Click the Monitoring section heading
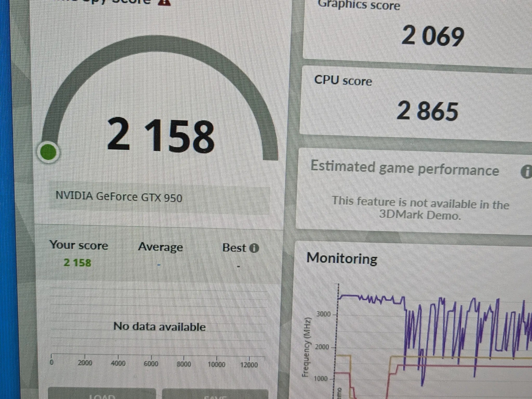Viewport: 532px width, 399px height. point(342,258)
